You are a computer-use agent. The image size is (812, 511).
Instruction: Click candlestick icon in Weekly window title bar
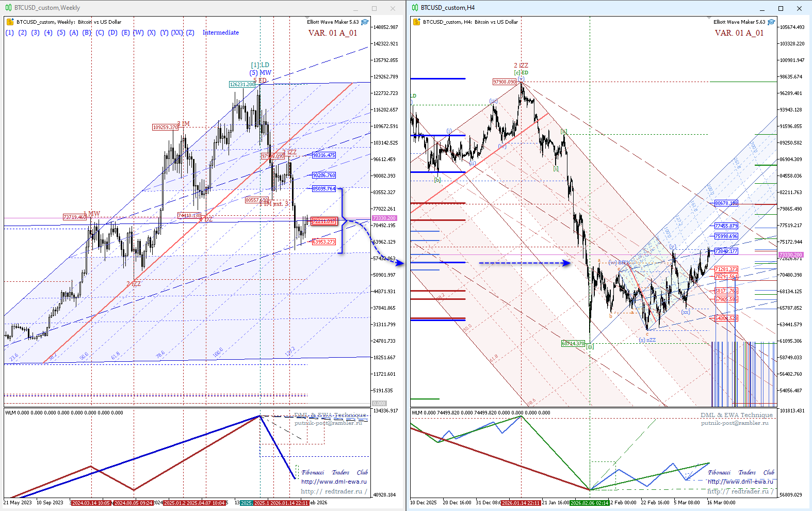tap(8, 8)
